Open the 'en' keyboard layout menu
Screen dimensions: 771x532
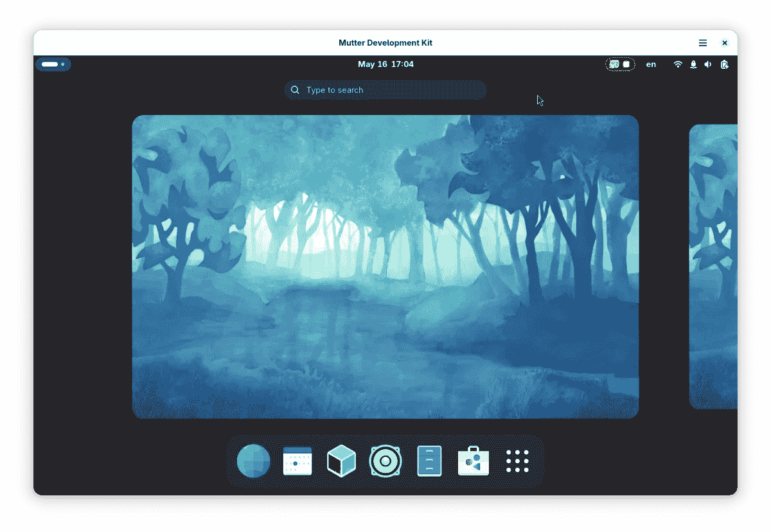651,64
